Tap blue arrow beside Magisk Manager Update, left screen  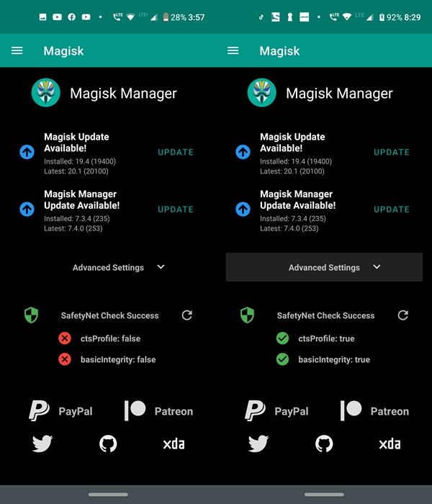tap(27, 210)
